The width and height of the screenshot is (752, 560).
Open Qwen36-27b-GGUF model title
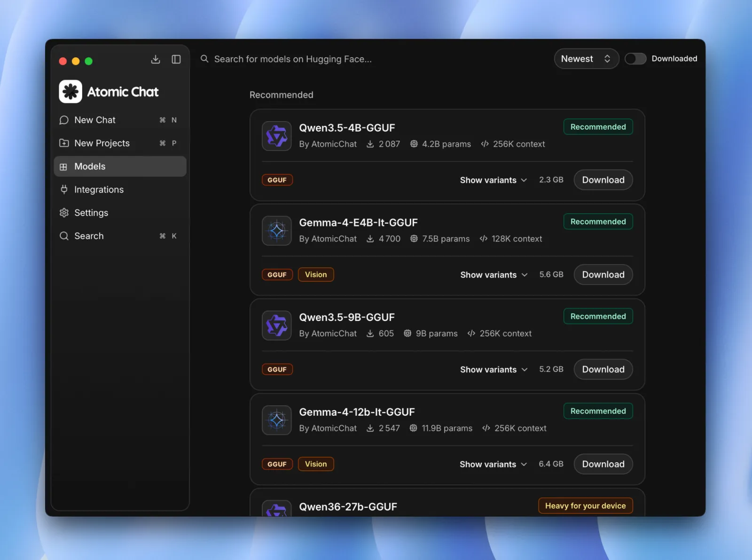coord(348,507)
